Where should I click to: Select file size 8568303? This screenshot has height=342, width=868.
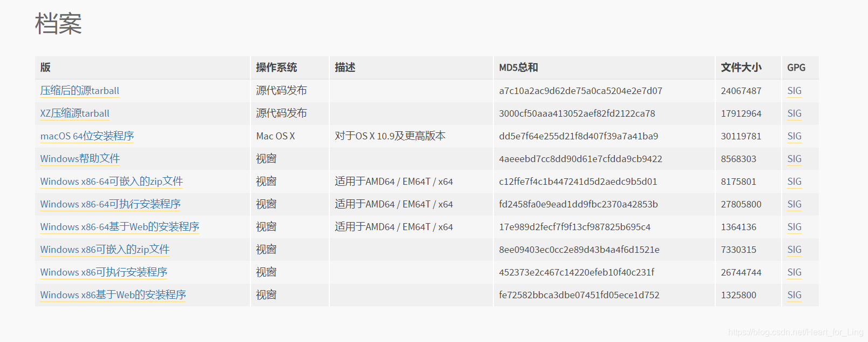(738, 159)
